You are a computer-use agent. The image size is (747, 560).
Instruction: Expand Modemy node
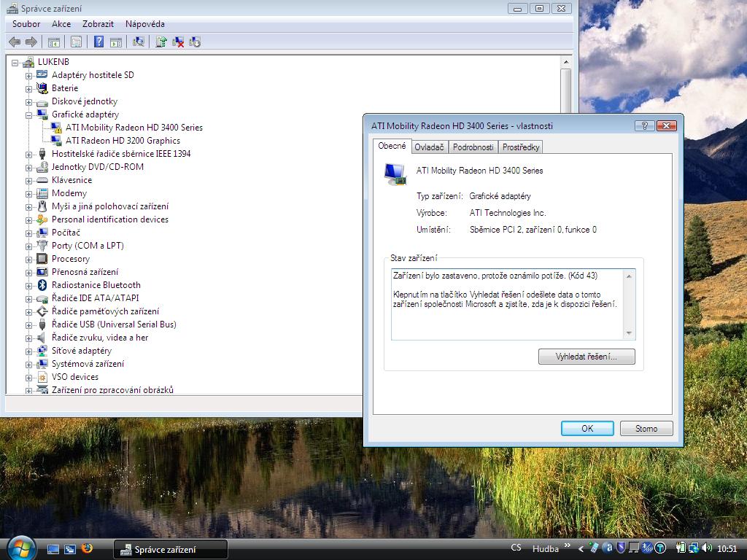28,194
